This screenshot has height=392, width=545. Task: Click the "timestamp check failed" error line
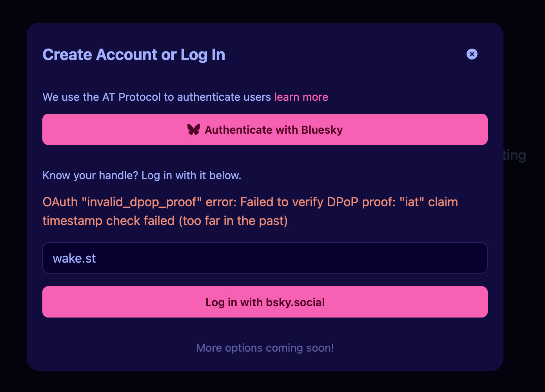(108, 221)
